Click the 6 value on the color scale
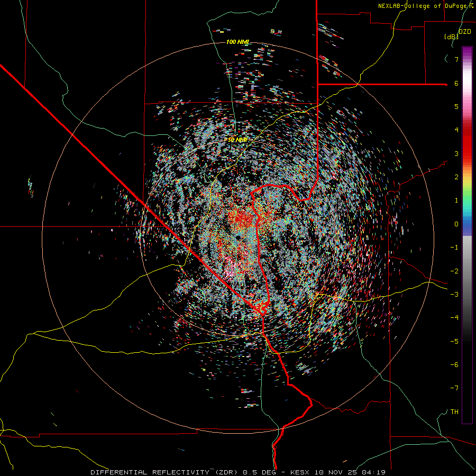This screenshot has width=476, height=476. point(456,83)
